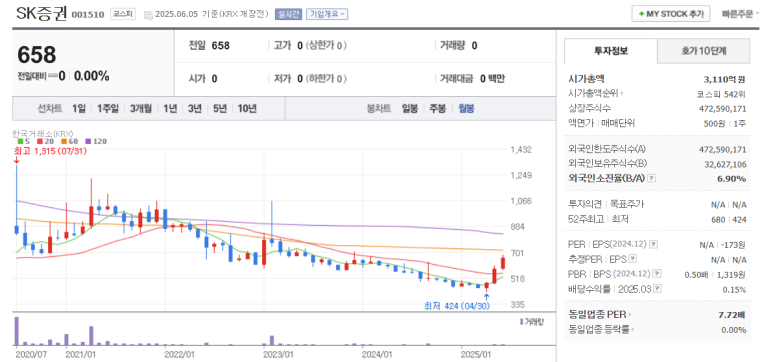Click the current price 658 large text
This screenshot has width=773, height=362.
[37, 55]
